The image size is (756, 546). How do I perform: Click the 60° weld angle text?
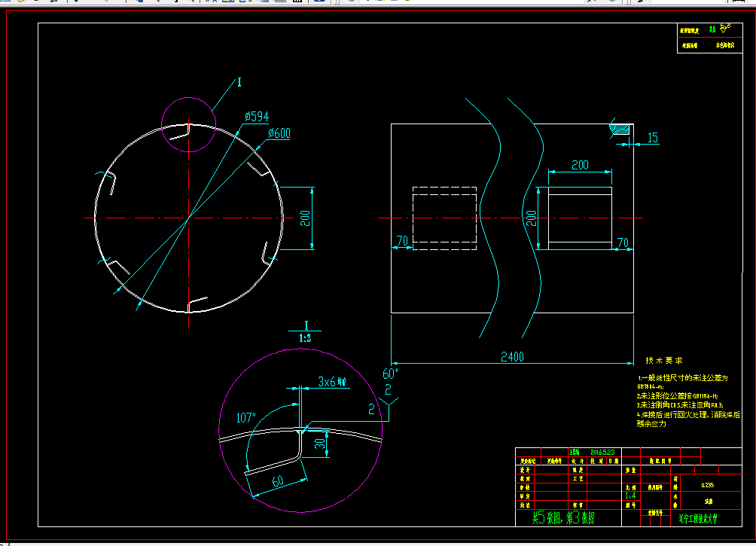(x=391, y=374)
